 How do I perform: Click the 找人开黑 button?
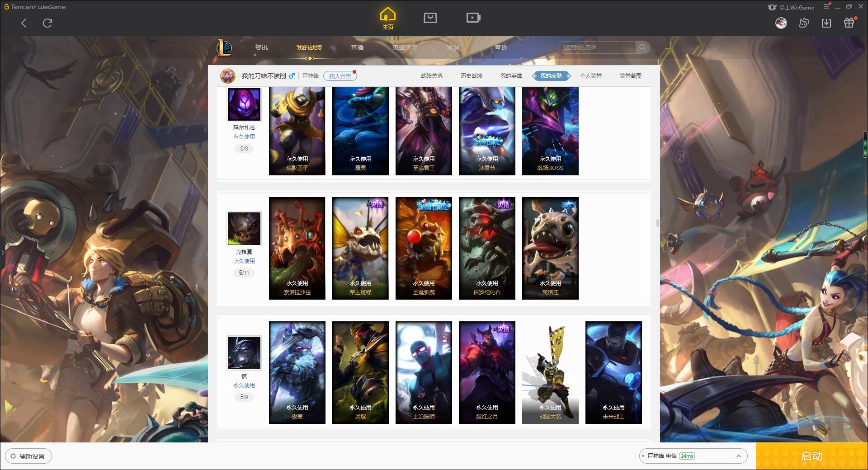(x=340, y=76)
